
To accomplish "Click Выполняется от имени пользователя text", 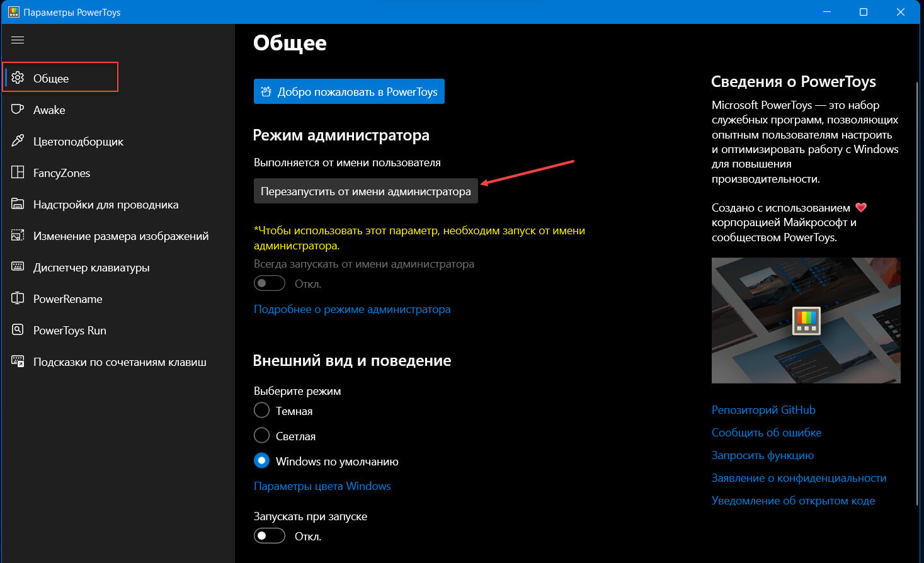I will tap(347, 162).
